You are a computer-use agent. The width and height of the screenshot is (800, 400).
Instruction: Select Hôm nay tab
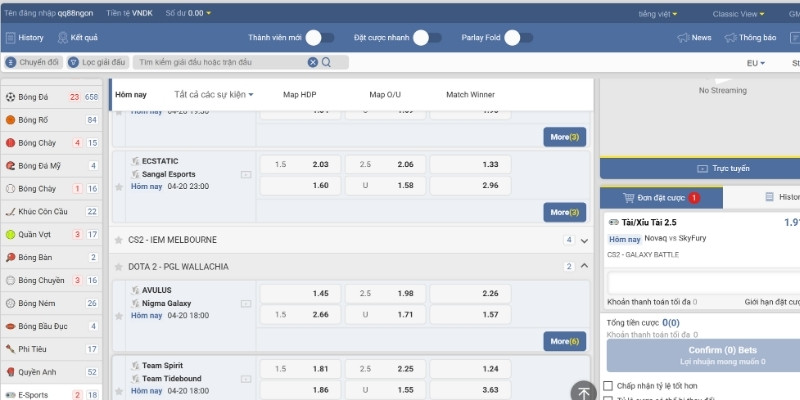[x=131, y=94]
